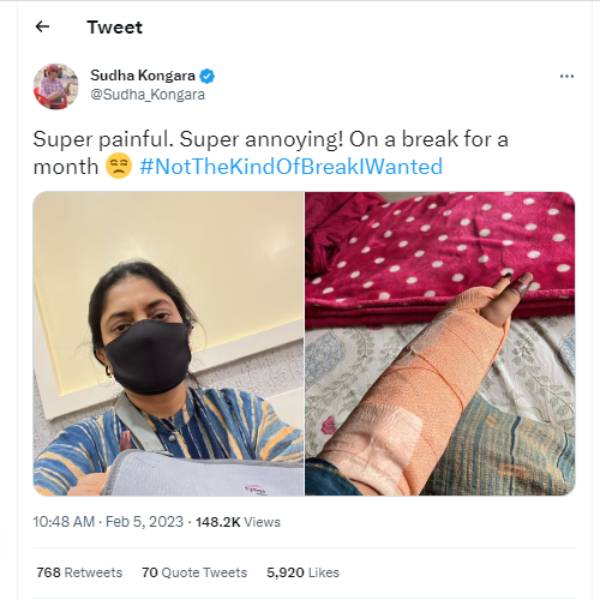The height and width of the screenshot is (600, 600).
Task: Show the 5,920 Likes list
Action: click(302, 573)
